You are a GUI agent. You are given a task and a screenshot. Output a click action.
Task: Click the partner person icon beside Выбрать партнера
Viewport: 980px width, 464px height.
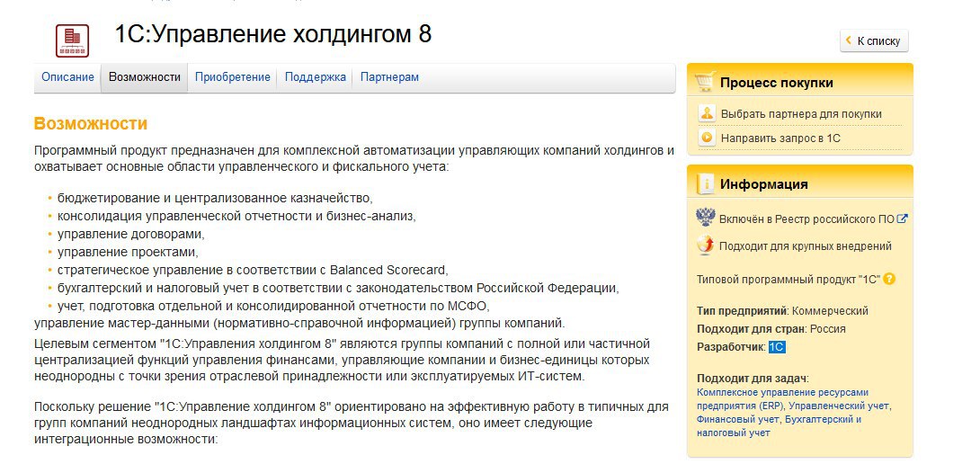point(707,114)
